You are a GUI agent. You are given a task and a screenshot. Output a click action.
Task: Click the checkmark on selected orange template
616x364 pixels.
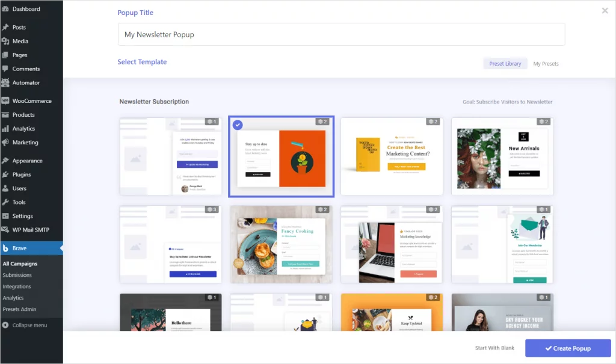pos(238,125)
